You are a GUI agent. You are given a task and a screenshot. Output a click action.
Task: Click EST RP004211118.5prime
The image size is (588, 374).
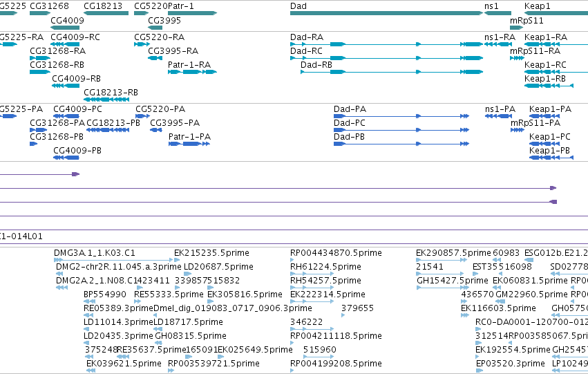[x=292, y=344]
